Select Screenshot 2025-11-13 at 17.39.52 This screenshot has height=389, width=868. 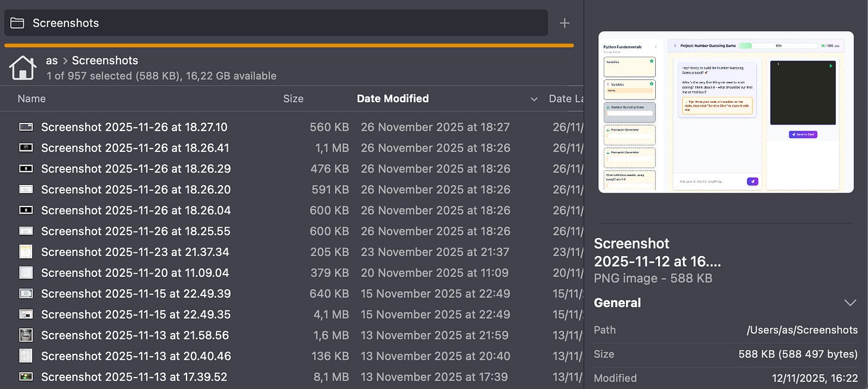(x=134, y=377)
